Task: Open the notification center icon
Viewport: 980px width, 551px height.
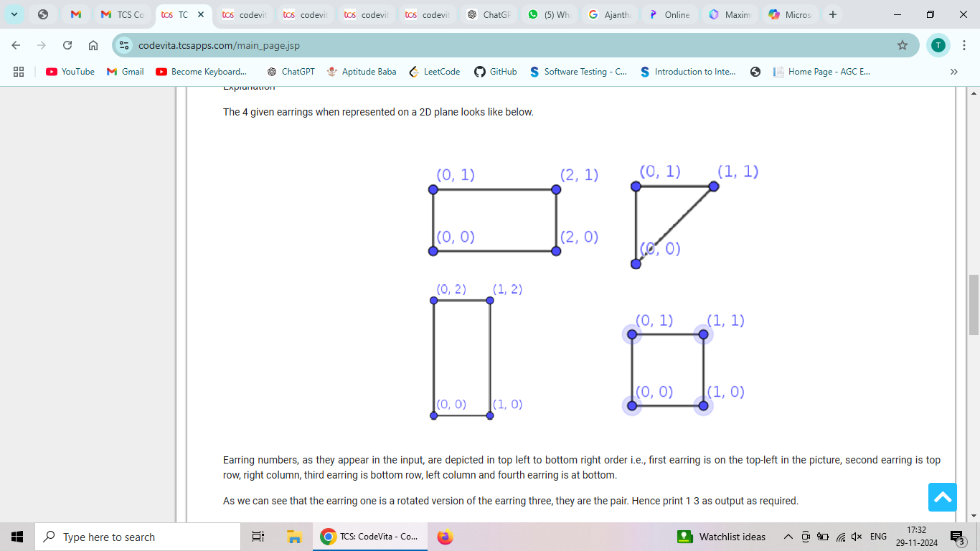Action: [x=958, y=537]
